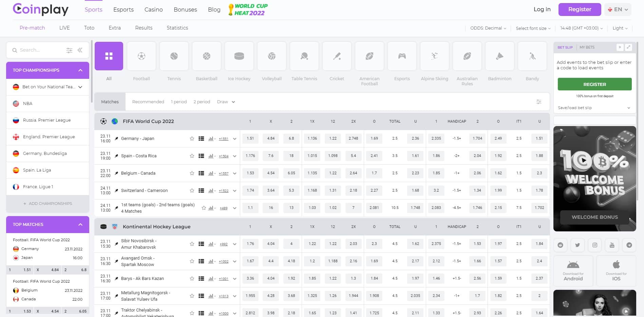The image size is (644, 317).
Task: Open the Download for Android icon
Action: [x=573, y=270]
